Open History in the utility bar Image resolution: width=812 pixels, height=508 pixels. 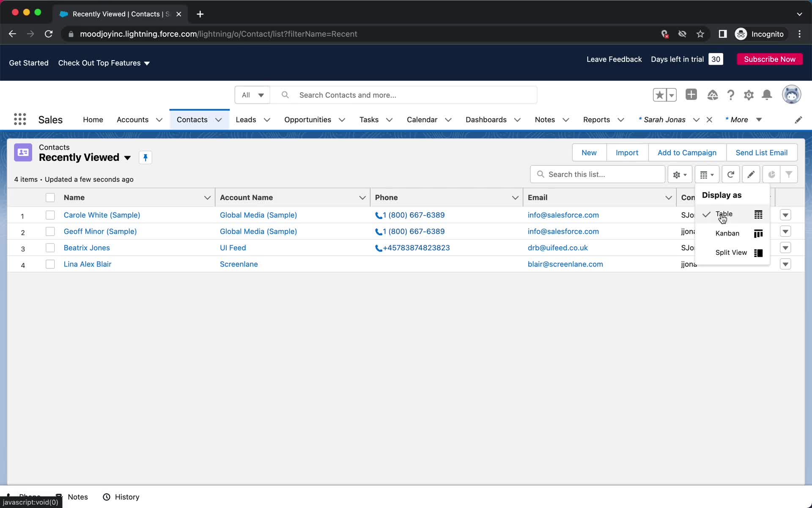[121, 497]
